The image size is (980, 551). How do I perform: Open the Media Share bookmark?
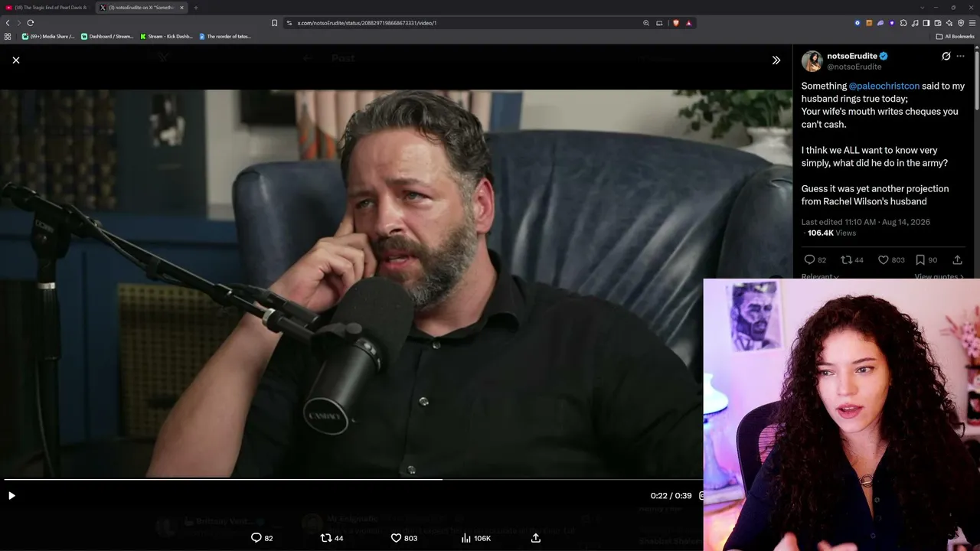coord(48,36)
